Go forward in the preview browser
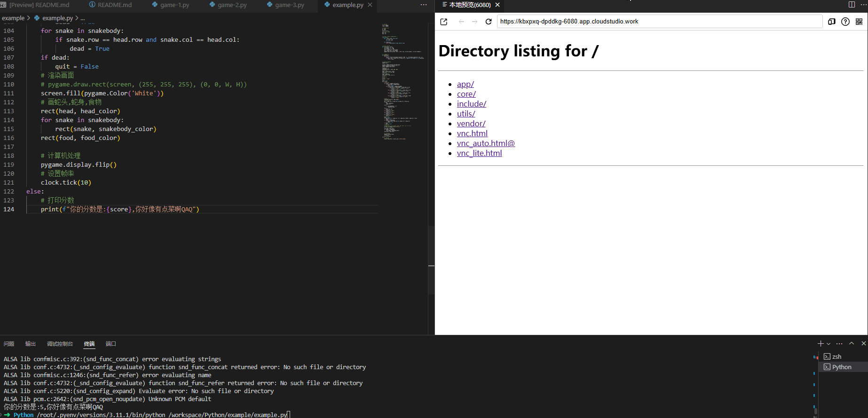This screenshot has height=418, width=868. click(474, 22)
